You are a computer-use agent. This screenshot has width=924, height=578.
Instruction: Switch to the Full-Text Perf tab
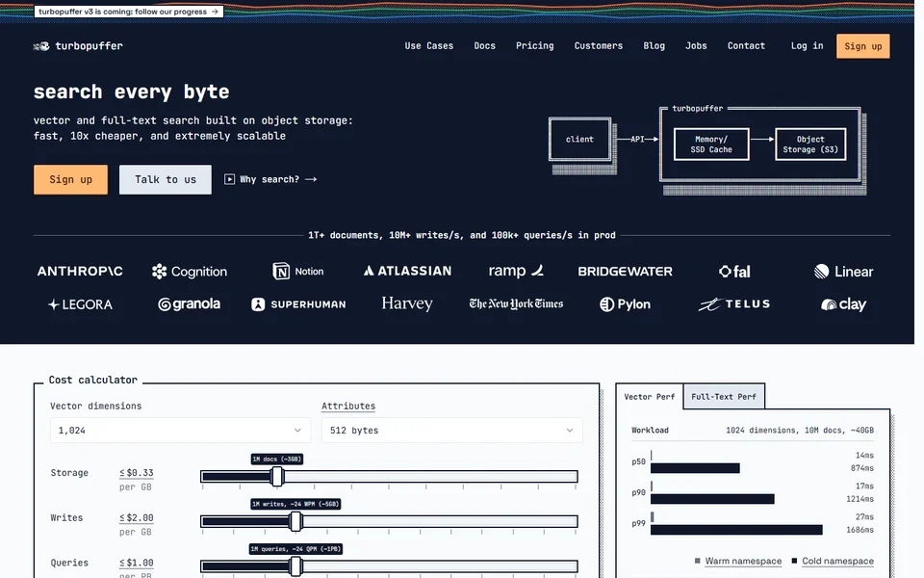tap(724, 397)
